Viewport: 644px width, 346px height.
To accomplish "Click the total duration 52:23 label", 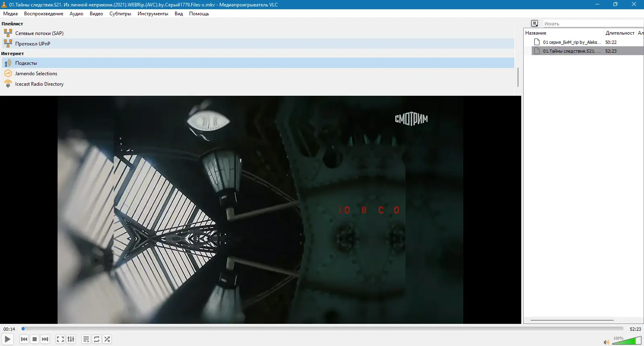I will pyautogui.click(x=636, y=329).
